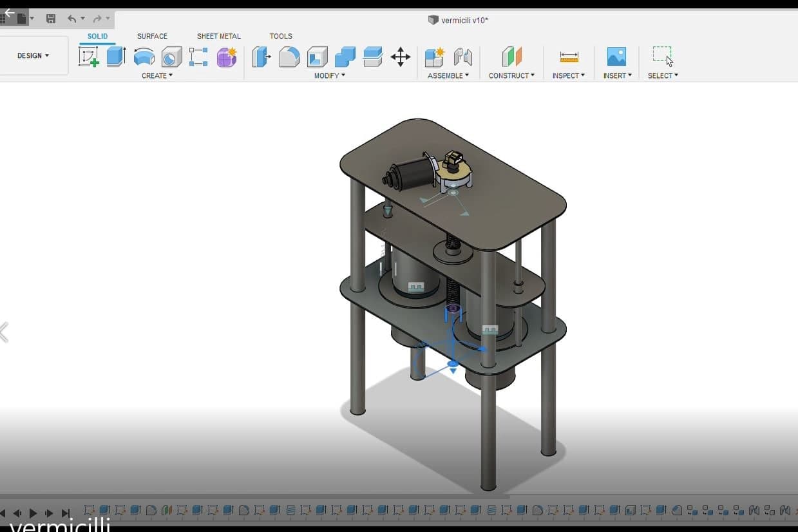
Task: Click the Shell tool icon
Action: (x=317, y=57)
